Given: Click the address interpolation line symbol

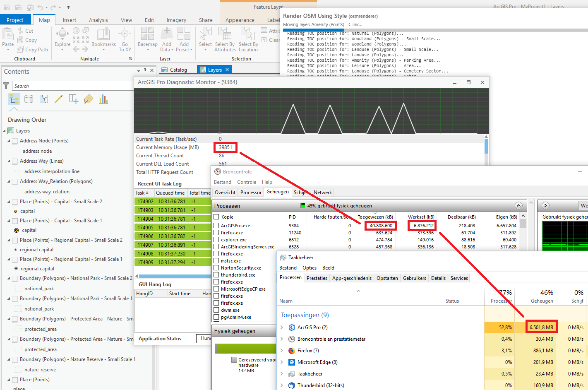Looking at the screenshot, I should coord(17,171).
